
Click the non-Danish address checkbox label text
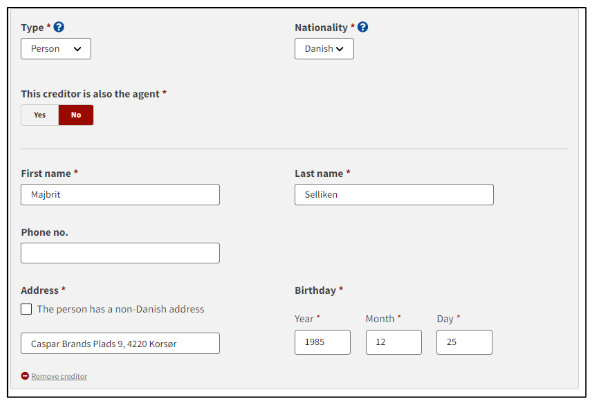tap(120, 309)
